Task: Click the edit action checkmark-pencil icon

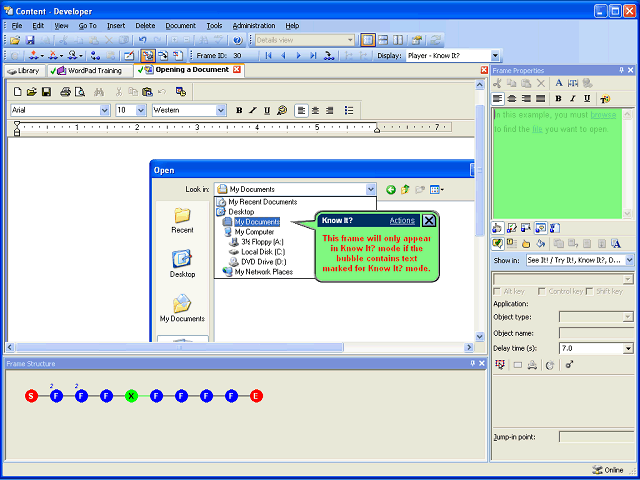Action: click(511, 227)
